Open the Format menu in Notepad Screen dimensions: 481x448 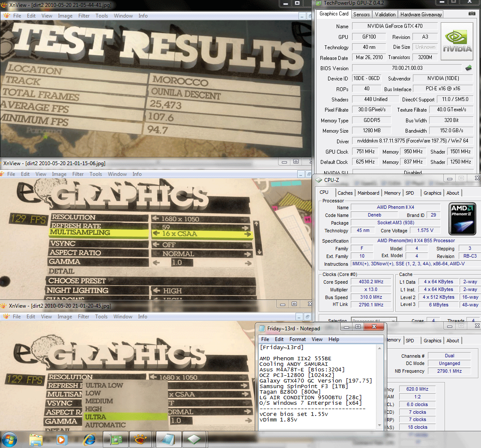[x=297, y=339]
